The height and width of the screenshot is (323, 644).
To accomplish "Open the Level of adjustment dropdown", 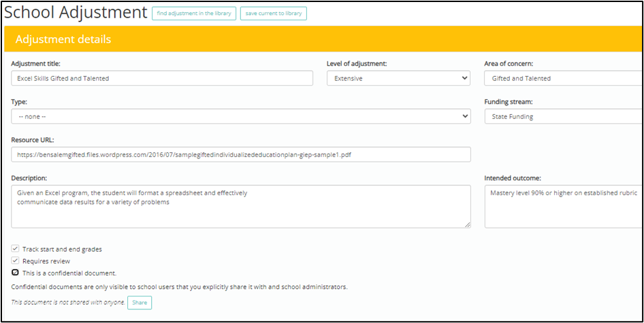I will click(x=398, y=78).
